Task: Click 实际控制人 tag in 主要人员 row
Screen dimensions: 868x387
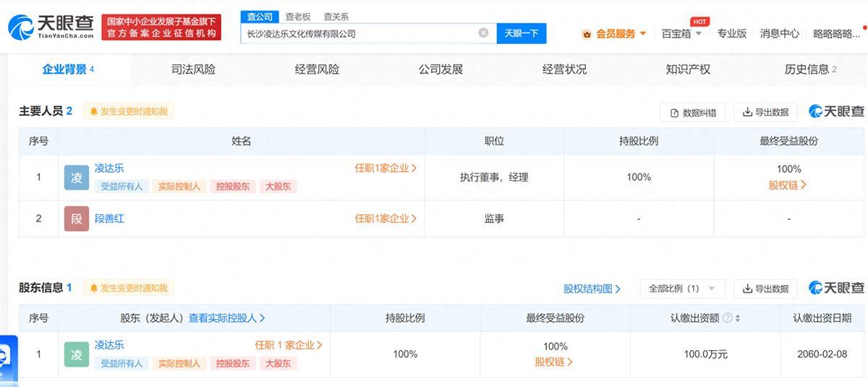Action: [179, 187]
